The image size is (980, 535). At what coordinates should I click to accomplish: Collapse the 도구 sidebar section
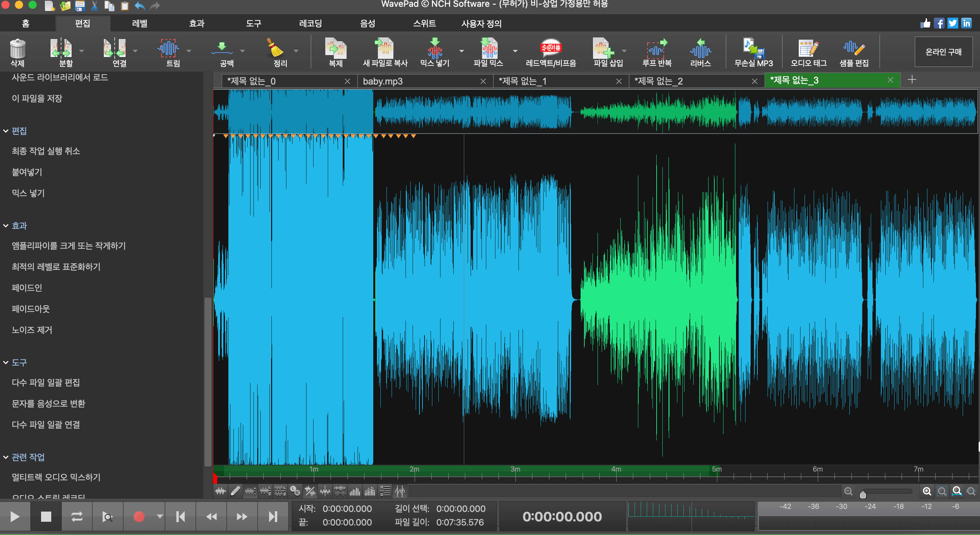coord(6,363)
